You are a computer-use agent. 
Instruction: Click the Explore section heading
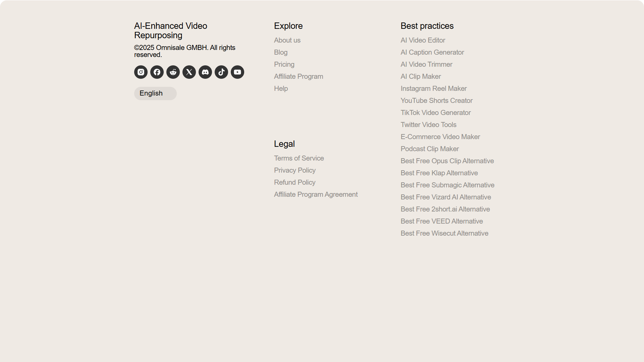[x=288, y=26]
